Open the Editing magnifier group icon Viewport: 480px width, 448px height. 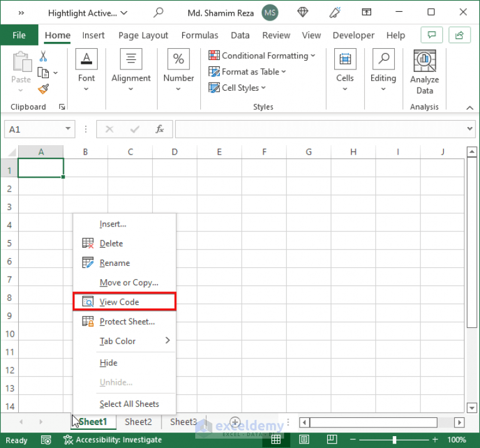coord(383,59)
